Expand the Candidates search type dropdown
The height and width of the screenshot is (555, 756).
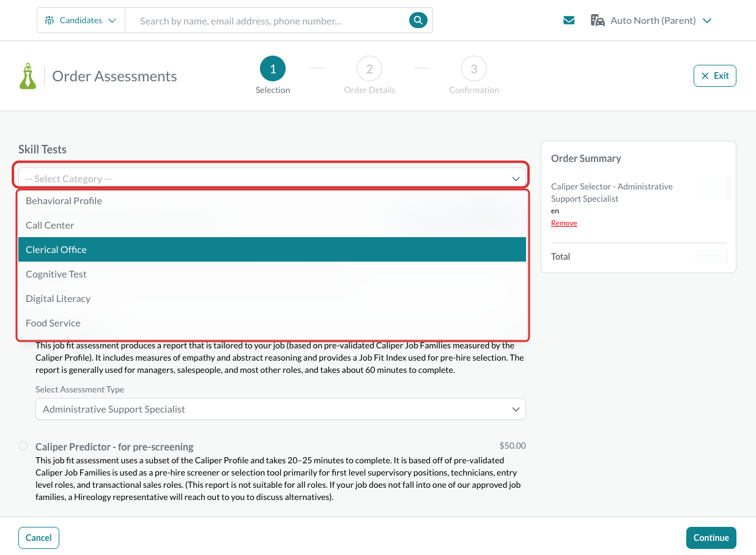pyautogui.click(x=81, y=20)
